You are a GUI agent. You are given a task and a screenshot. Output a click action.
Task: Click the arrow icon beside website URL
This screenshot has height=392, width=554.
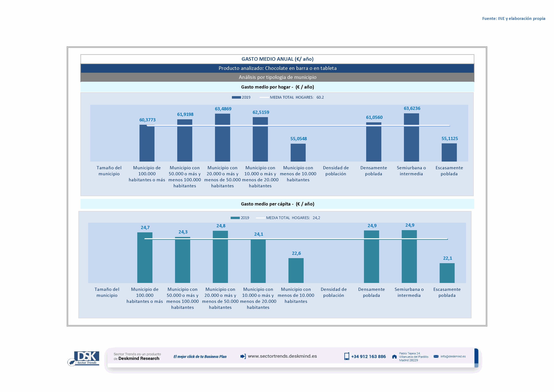coord(243,356)
